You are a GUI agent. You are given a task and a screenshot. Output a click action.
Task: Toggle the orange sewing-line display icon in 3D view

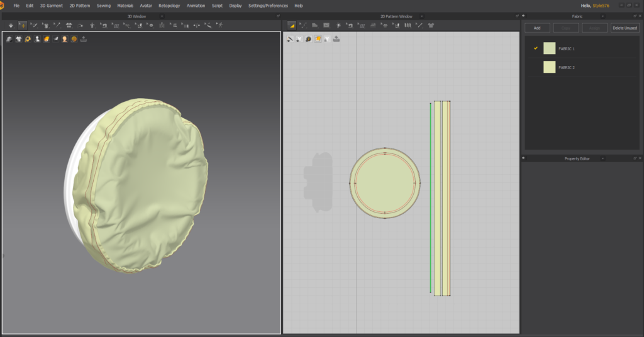(28, 39)
